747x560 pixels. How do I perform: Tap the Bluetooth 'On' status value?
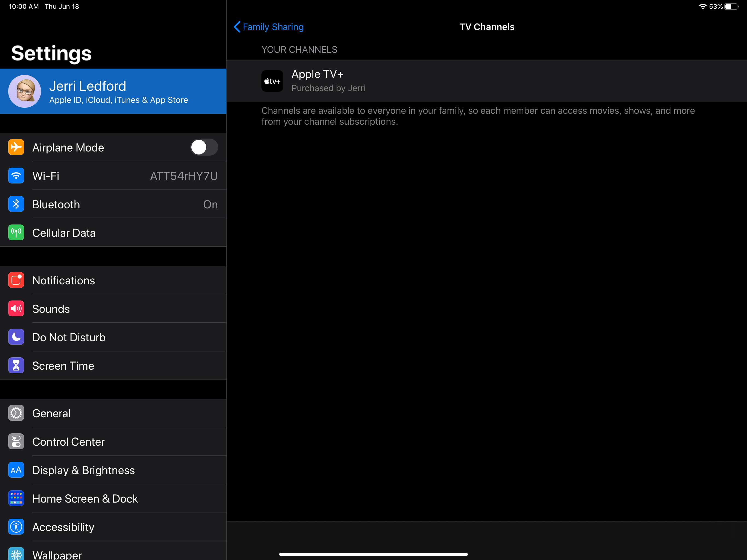210,204
